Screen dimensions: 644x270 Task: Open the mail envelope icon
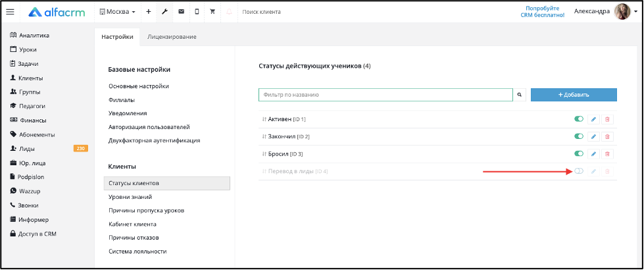tap(181, 12)
